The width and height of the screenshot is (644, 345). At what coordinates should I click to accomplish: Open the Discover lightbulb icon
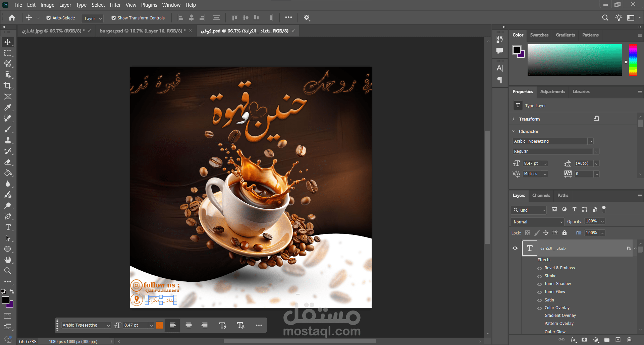pos(619,18)
